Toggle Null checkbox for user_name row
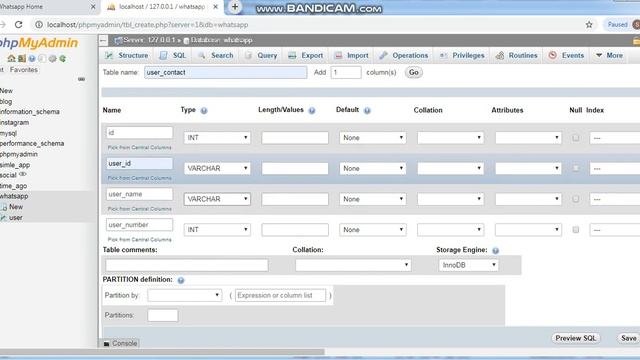 576,199
